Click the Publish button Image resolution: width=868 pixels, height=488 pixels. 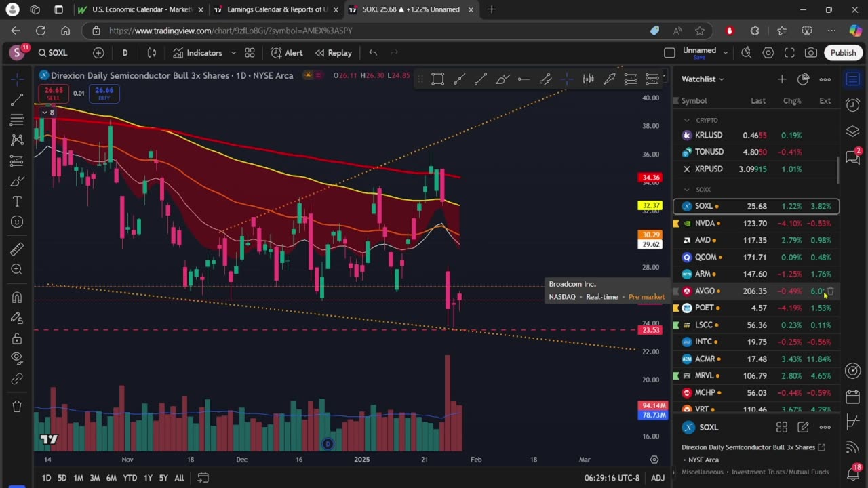tap(843, 53)
